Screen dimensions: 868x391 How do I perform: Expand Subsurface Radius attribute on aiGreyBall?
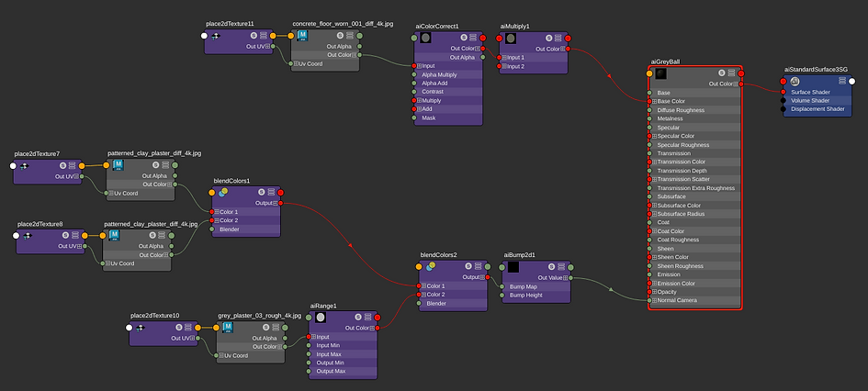coord(654,214)
